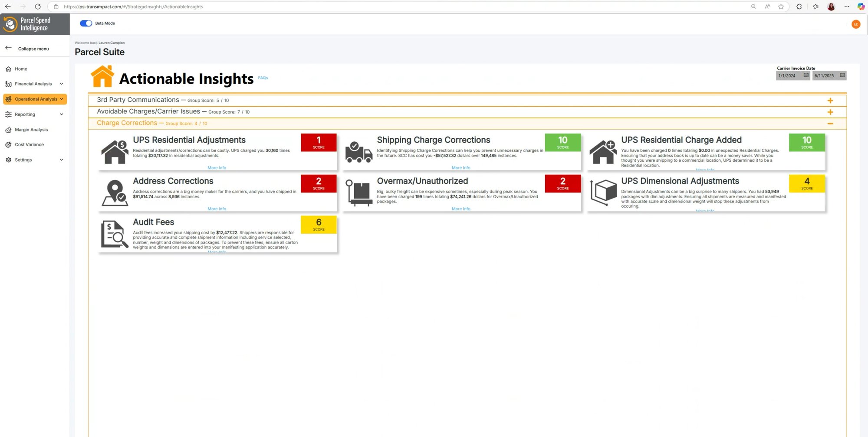Expand 3rd Party Communications with plus icon
The height and width of the screenshot is (437, 868).
[x=830, y=101]
